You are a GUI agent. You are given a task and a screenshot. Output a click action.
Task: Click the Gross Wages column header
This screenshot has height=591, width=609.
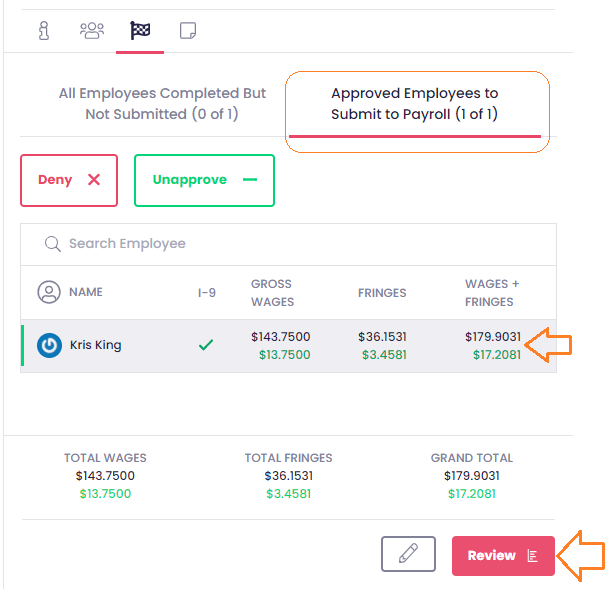point(272,293)
